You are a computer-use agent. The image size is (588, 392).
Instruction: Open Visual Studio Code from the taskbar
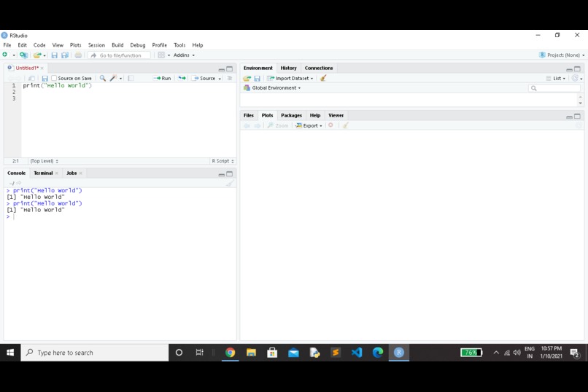pos(357,353)
